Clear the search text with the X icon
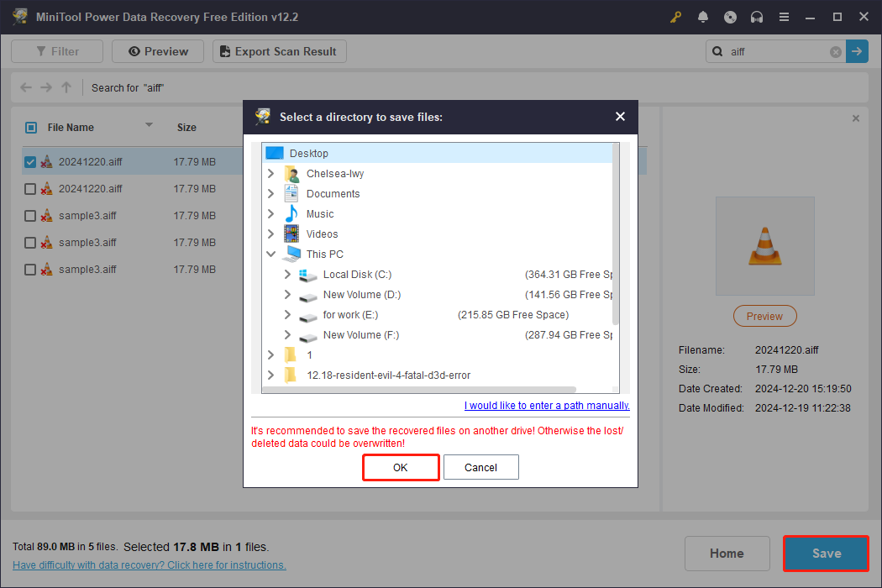This screenshot has width=882, height=588. pyautogui.click(x=835, y=52)
